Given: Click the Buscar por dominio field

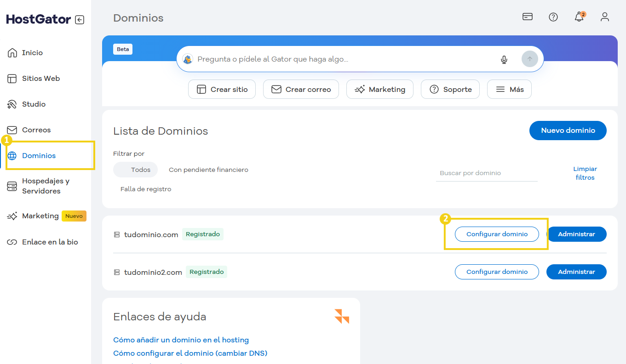Looking at the screenshot, I should (x=486, y=173).
